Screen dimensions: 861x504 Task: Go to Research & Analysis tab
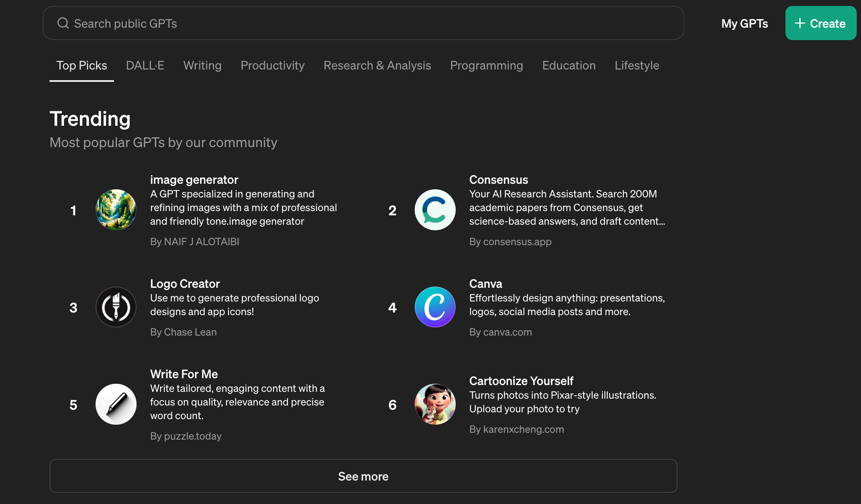click(377, 65)
